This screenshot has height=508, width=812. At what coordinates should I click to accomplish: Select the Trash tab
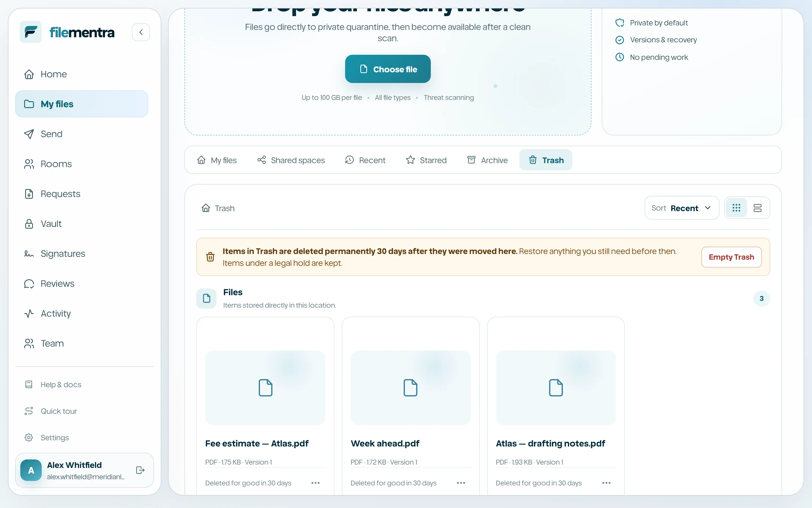coord(546,160)
